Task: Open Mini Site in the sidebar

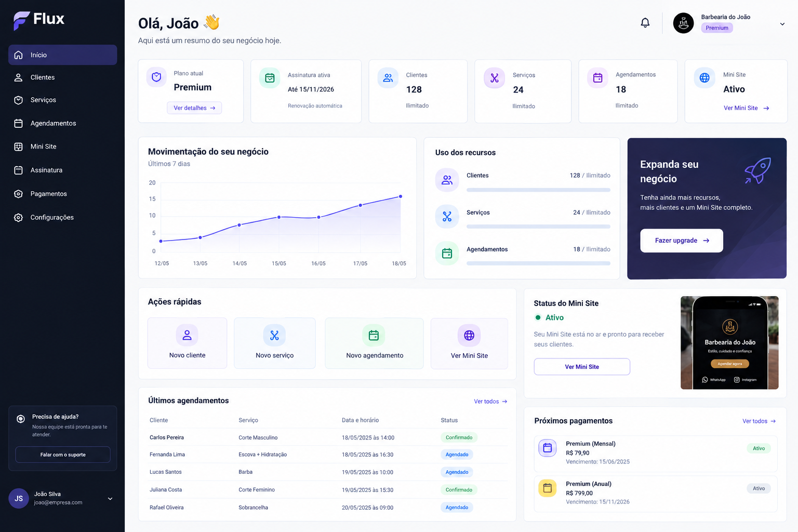Action: click(62, 147)
